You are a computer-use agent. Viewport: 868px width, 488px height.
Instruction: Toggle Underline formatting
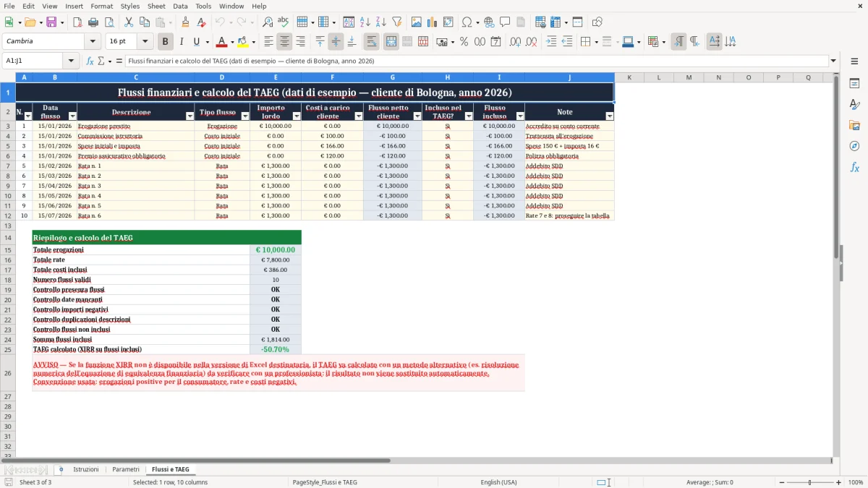click(197, 42)
